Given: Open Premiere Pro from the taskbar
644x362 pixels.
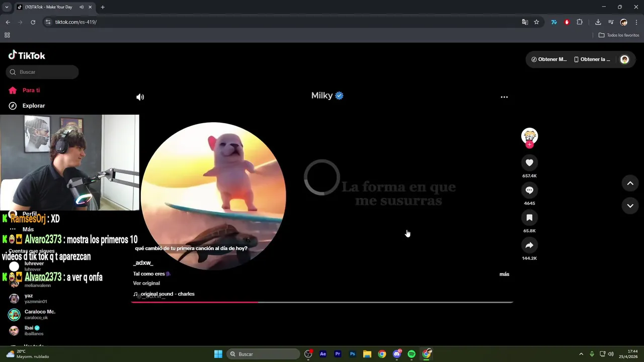Looking at the screenshot, I should 338,354.
